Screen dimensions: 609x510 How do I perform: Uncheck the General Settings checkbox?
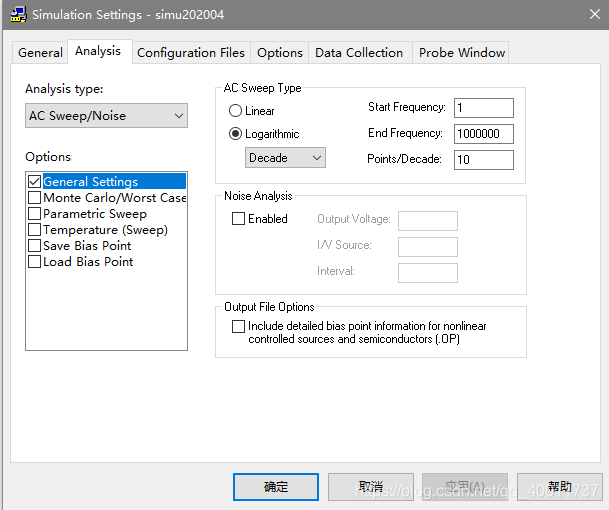pyautogui.click(x=35, y=181)
